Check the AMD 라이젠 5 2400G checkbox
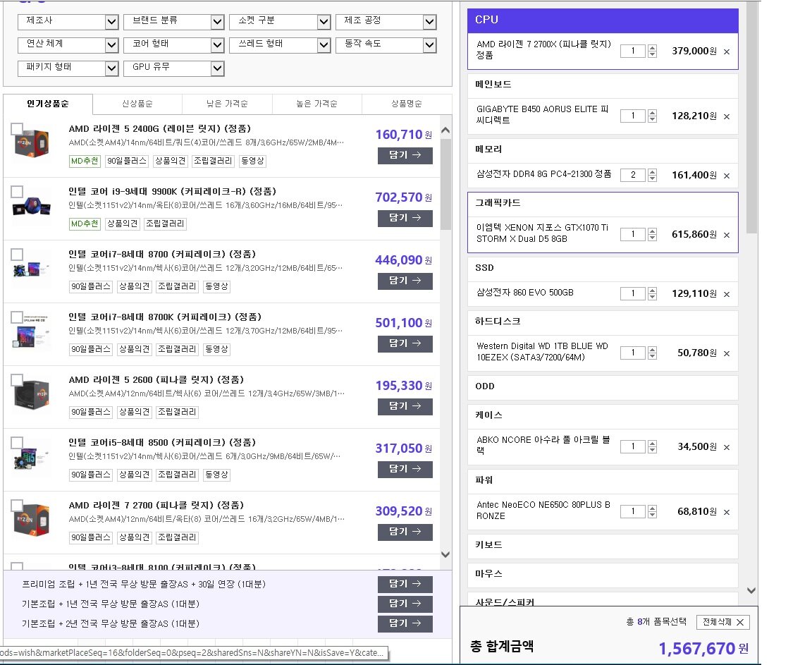This screenshot has height=665, width=812. 17,128
